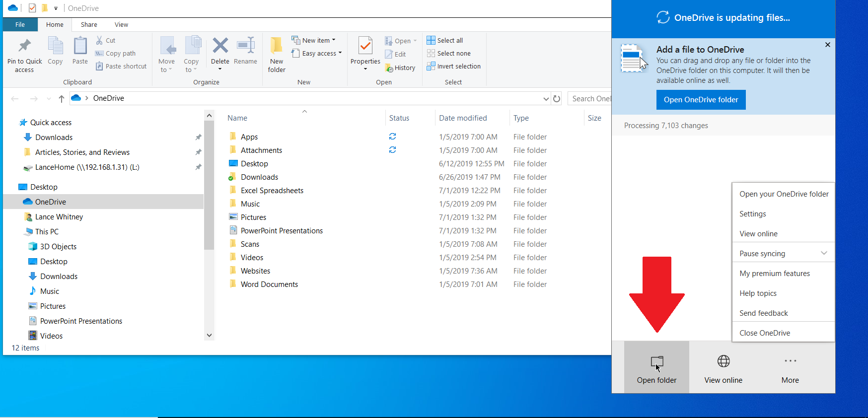This screenshot has width=868, height=418.
Task: Switch to the View ribbon tab
Action: 121,24
